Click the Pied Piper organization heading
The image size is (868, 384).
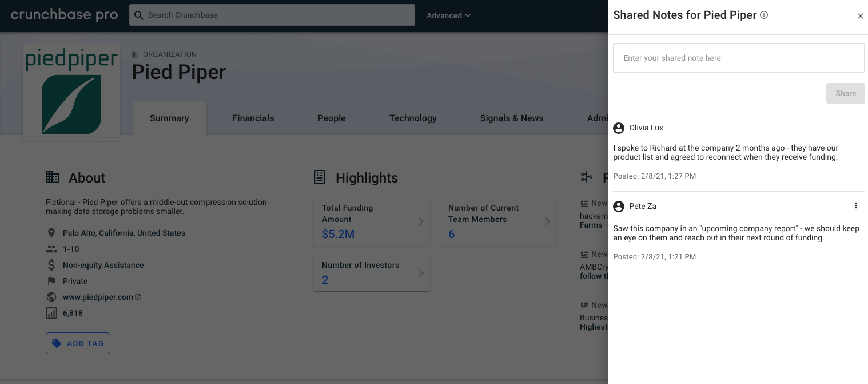(x=179, y=73)
